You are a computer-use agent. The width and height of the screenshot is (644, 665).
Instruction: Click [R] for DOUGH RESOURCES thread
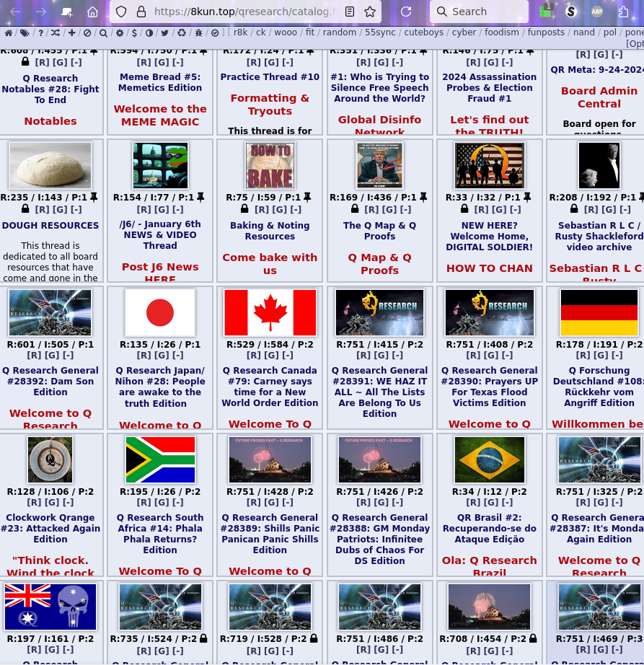click(42, 209)
